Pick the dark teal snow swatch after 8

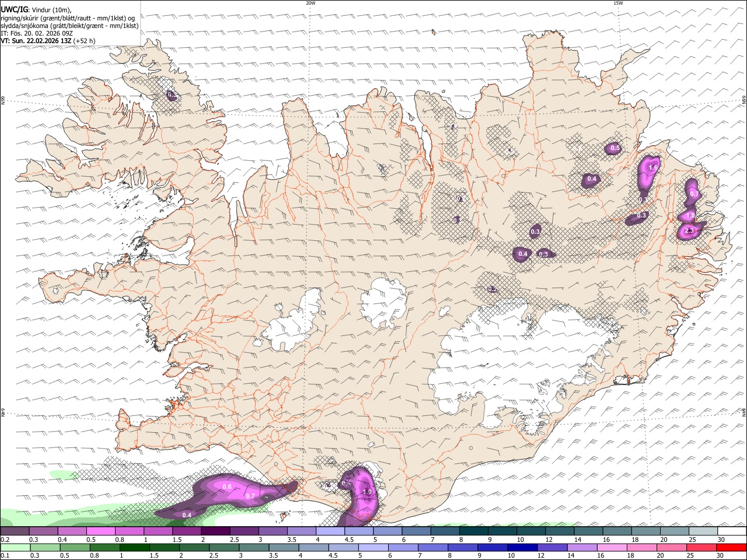pos(473,531)
